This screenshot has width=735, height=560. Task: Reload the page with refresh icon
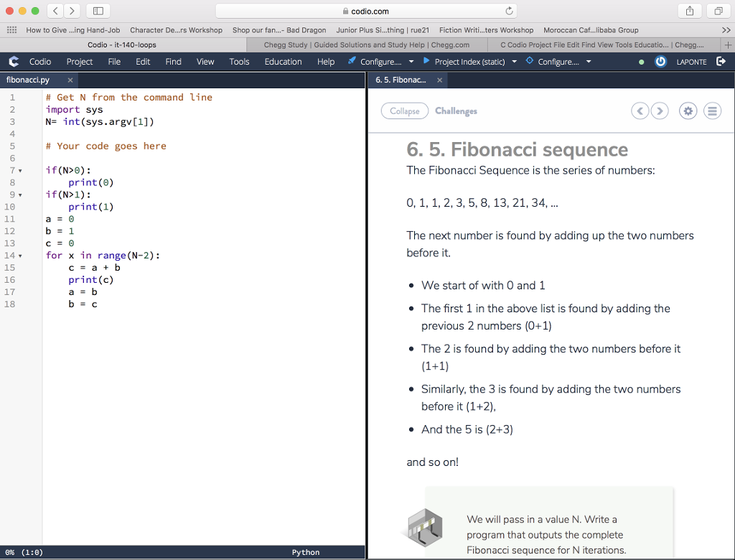pos(509,11)
